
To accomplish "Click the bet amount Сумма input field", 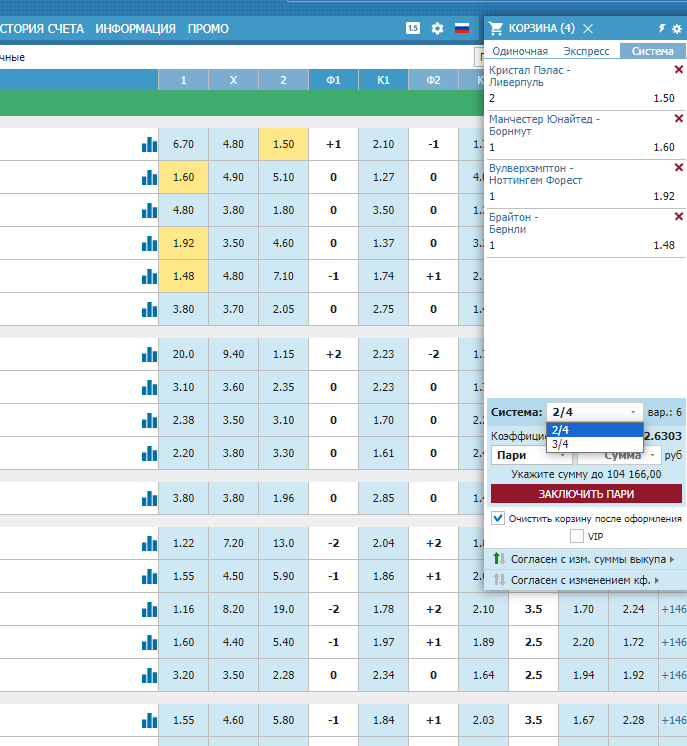I will 618,455.
